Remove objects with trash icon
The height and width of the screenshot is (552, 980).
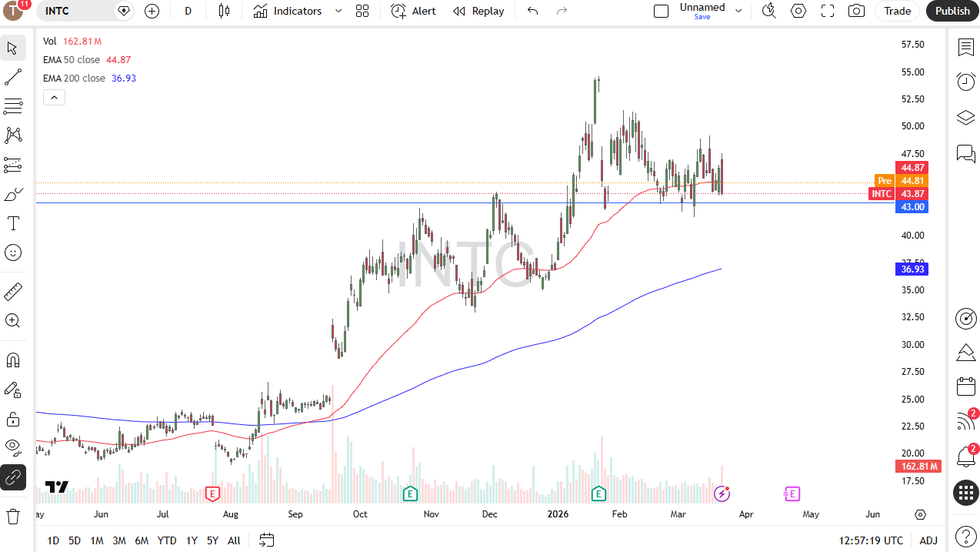coord(13,516)
